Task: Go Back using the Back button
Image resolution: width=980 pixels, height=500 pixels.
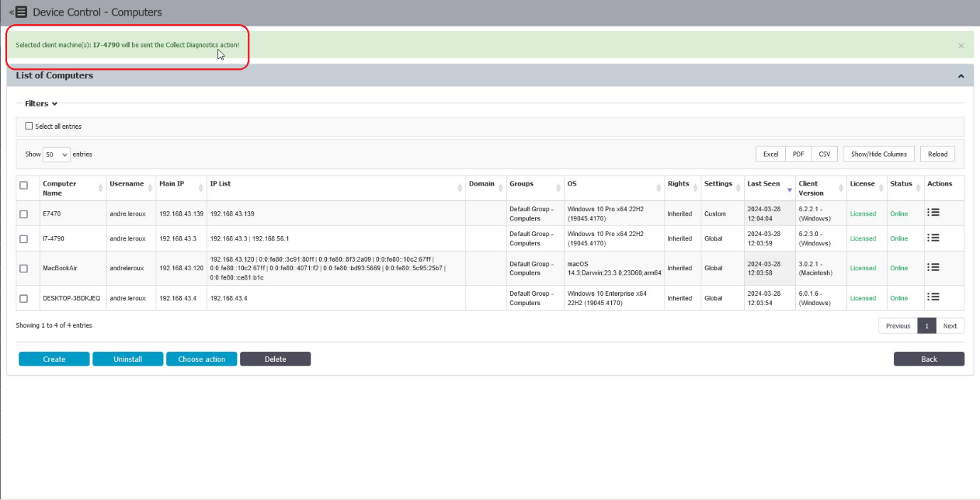Action: coord(929,359)
